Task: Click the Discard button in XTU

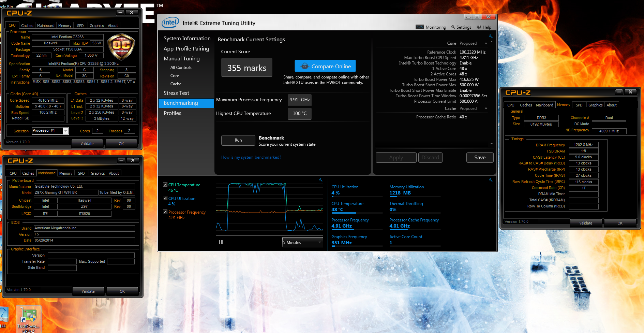Action: (x=430, y=158)
